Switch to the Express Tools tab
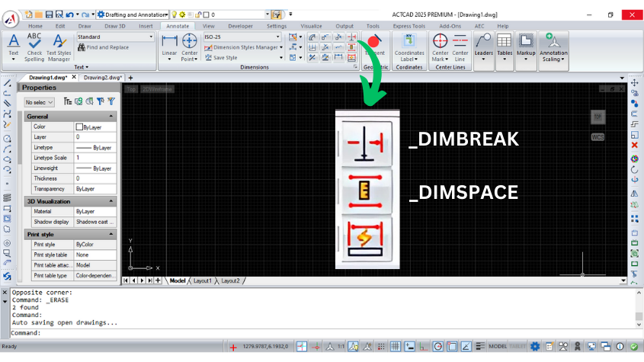 (x=409, y=26)
